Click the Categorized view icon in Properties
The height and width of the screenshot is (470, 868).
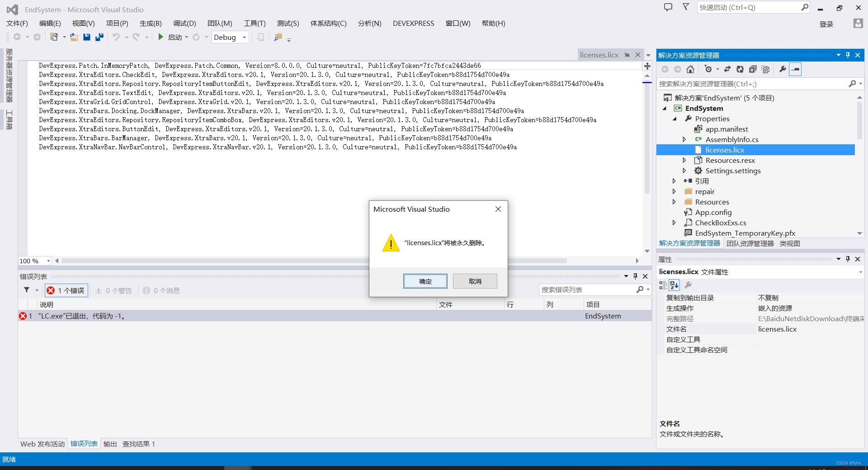tap(663, 285)
